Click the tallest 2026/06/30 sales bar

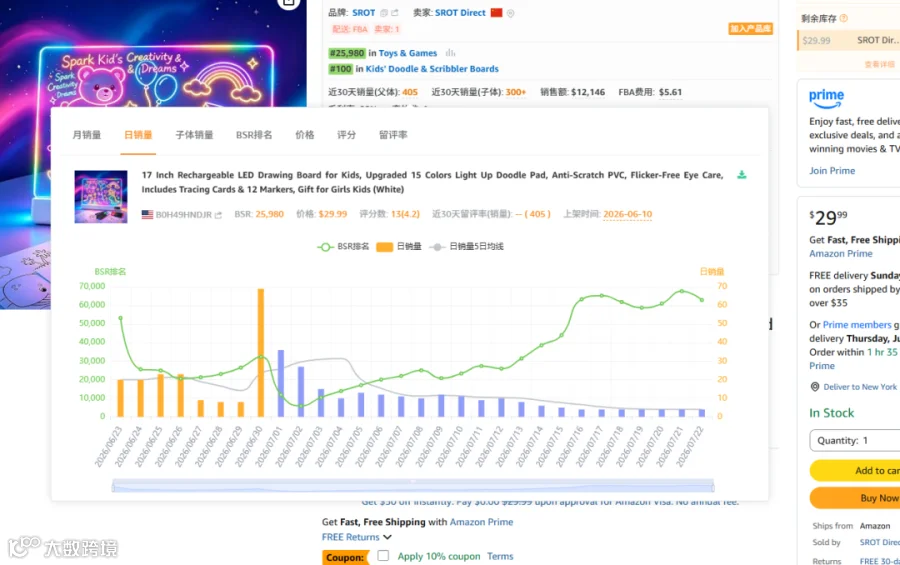point(261,353)
